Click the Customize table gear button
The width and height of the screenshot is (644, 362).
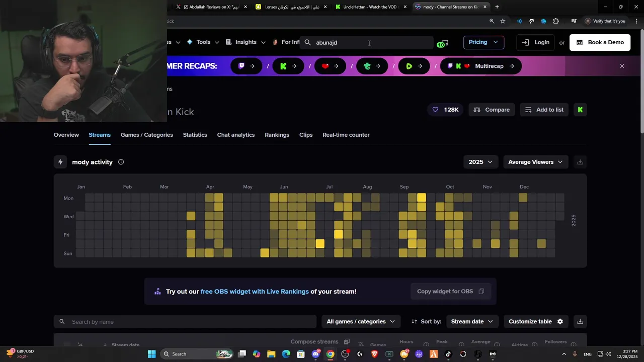pos(536,321)
